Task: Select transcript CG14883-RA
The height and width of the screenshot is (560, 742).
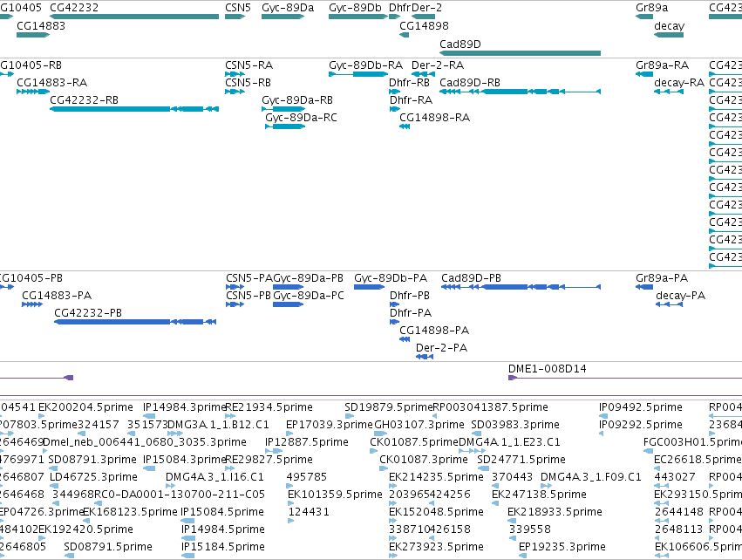Action: click(x=52, y=83)
